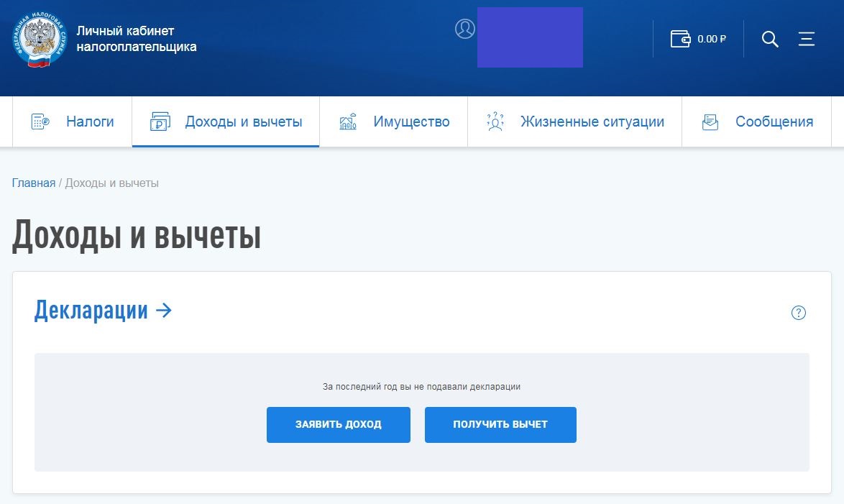Click the Жизненные ситуации person icon
The image size is (844, 504).
pyautogui.click(x=495, y=121)
